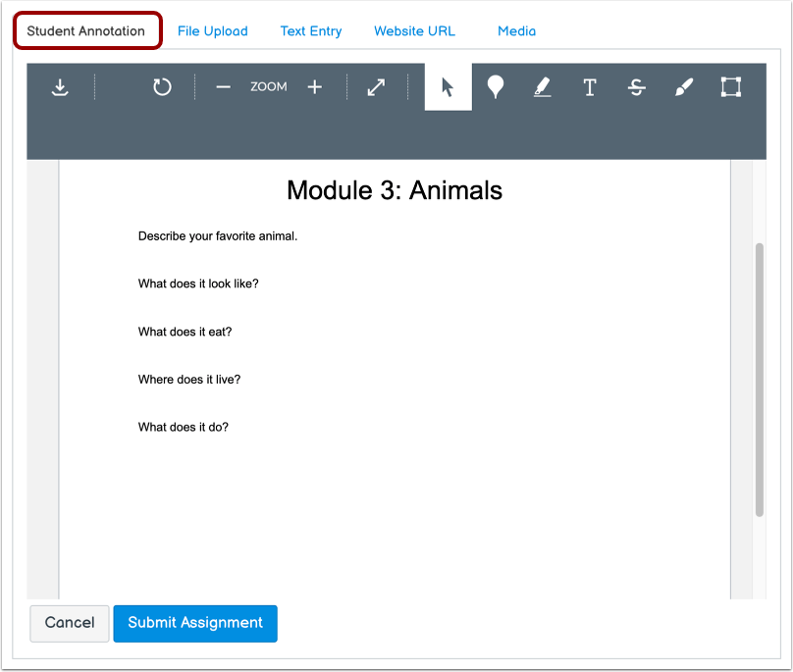Select the Point annotation pin tool
Image resolution: width=793 pixels, height=672 pixels.
[496, 86]
